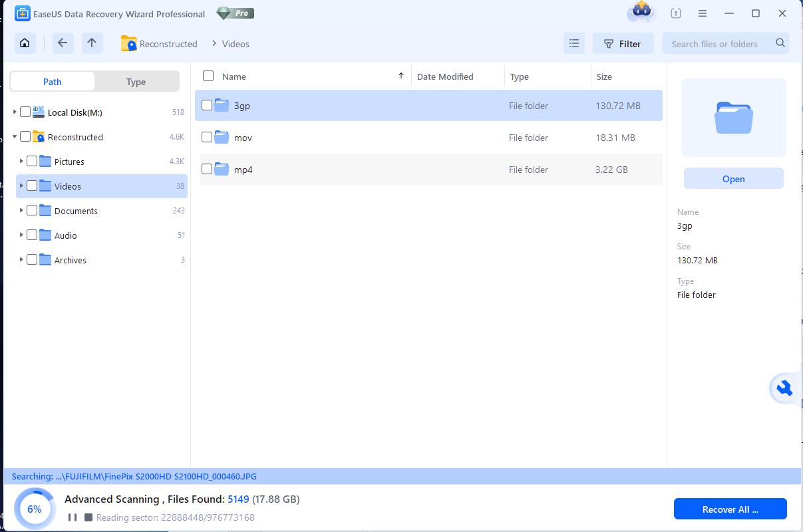Check the mov folder checkbox
Viewport: 803px width, 532px height.
(207, 137)
